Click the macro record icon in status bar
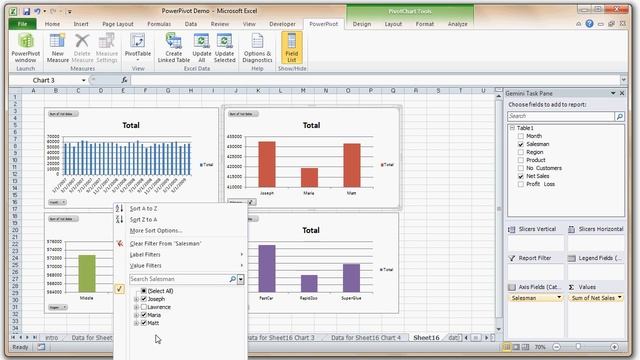 (42, 347)
